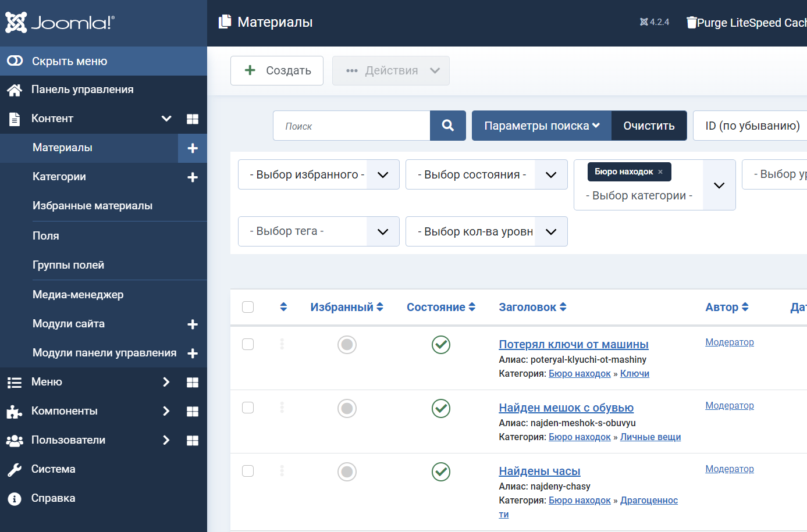Open the Пользователи dashboard grid icon
The width and height of the screenshot is (807, 532).
(x=193, y=441)
